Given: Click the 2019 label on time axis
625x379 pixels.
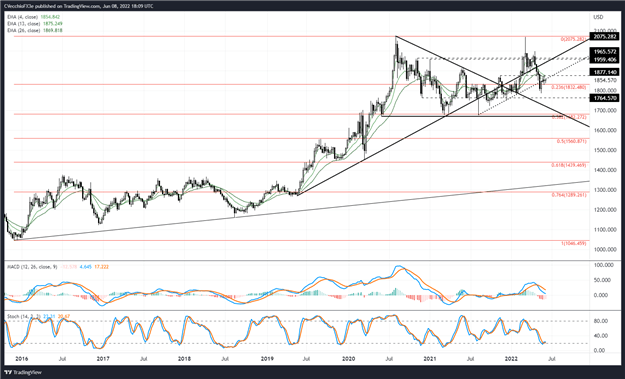Looking at the screenshot, I should coord(267,359).
